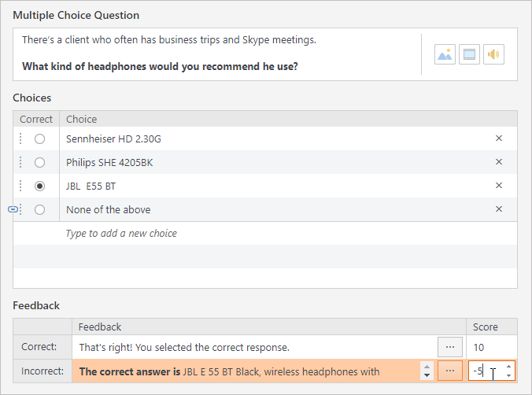
Task: Add video to the question
Action: (469, 54)
